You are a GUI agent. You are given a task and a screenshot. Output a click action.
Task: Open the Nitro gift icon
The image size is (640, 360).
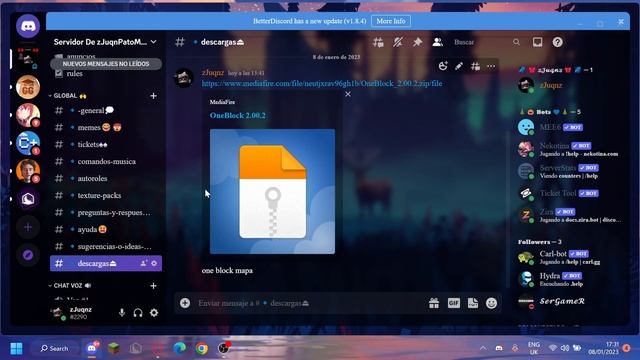coord(434,303)
